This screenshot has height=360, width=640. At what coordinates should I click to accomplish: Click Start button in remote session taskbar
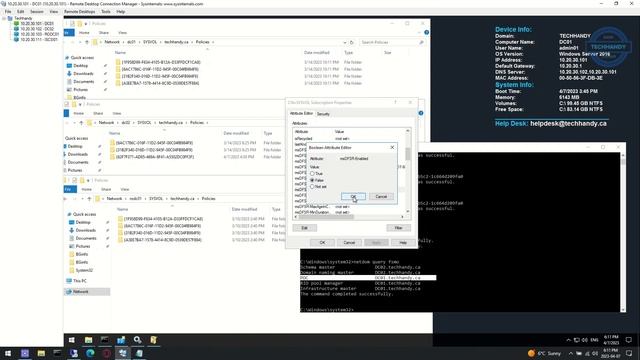(72, 340)
